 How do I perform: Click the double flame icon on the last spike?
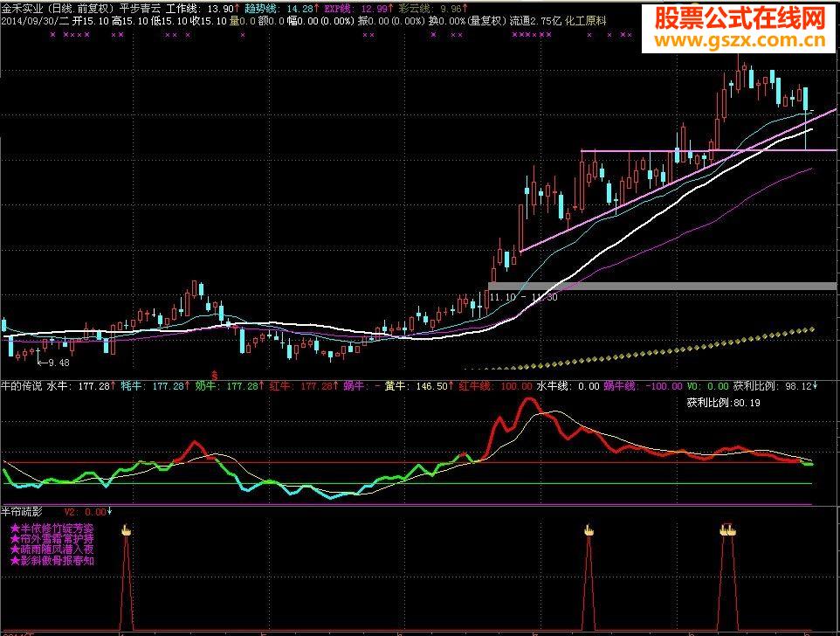[727, 530]
